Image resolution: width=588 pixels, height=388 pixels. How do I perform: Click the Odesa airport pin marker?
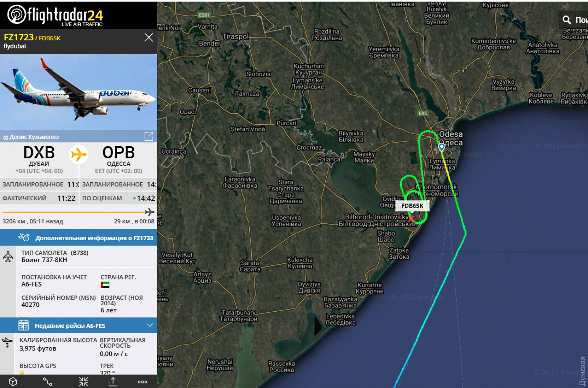442,147
